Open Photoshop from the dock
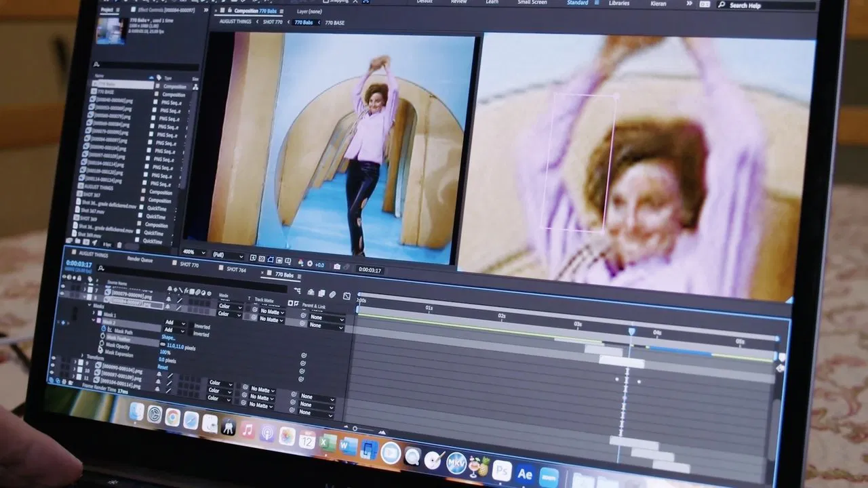 click(501, 470)
